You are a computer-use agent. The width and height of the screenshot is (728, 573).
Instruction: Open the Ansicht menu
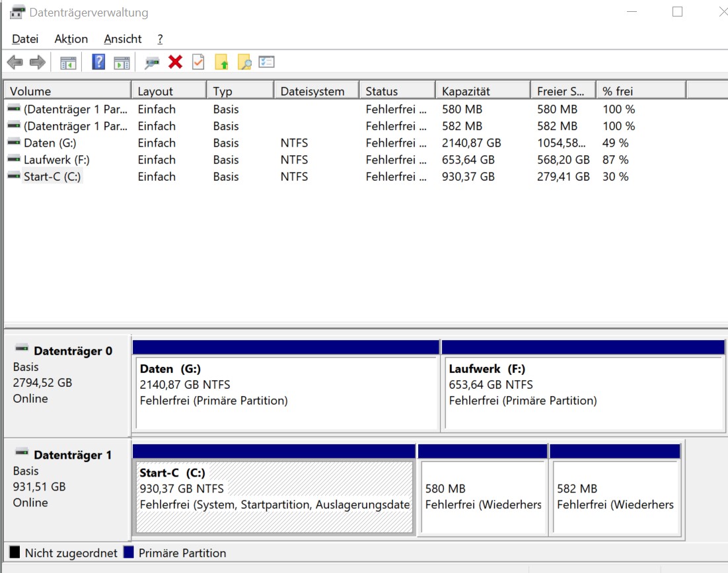(123, 39)
